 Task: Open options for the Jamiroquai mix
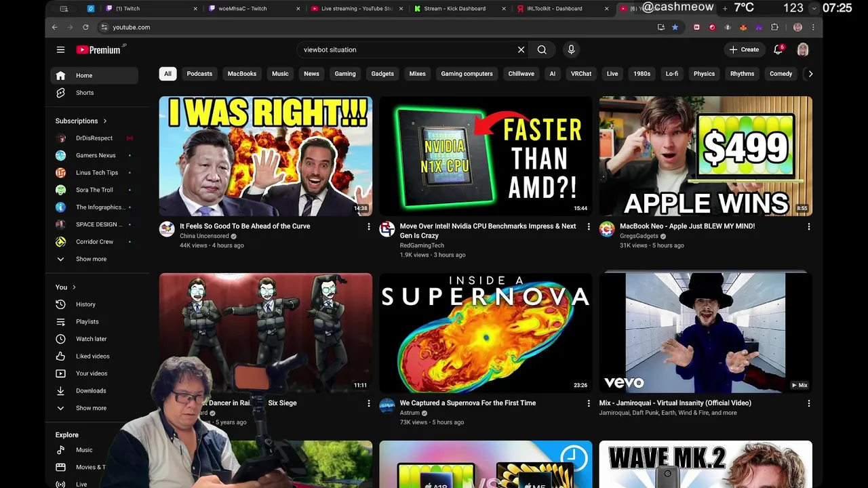(x=808, y=403)
